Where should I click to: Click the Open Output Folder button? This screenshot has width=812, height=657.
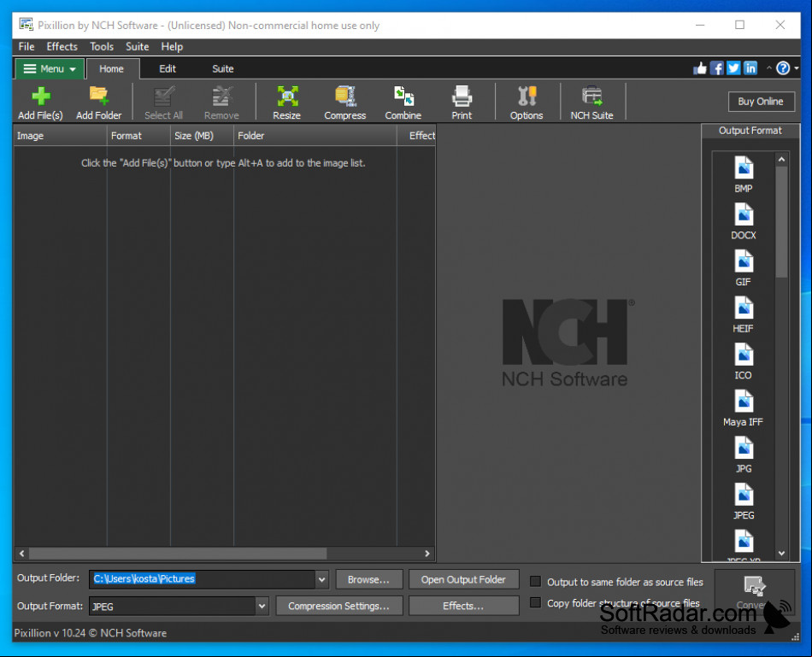click(463, 579)
